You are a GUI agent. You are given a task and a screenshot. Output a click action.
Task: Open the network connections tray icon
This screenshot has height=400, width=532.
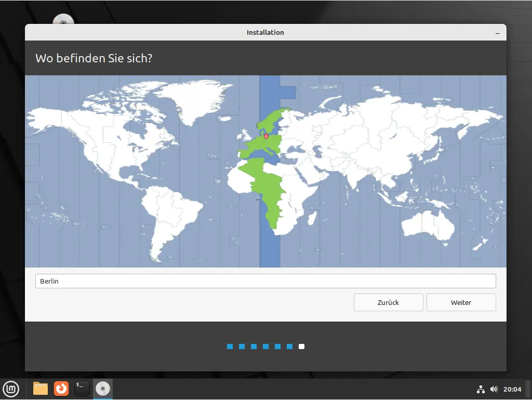[481, 389]
